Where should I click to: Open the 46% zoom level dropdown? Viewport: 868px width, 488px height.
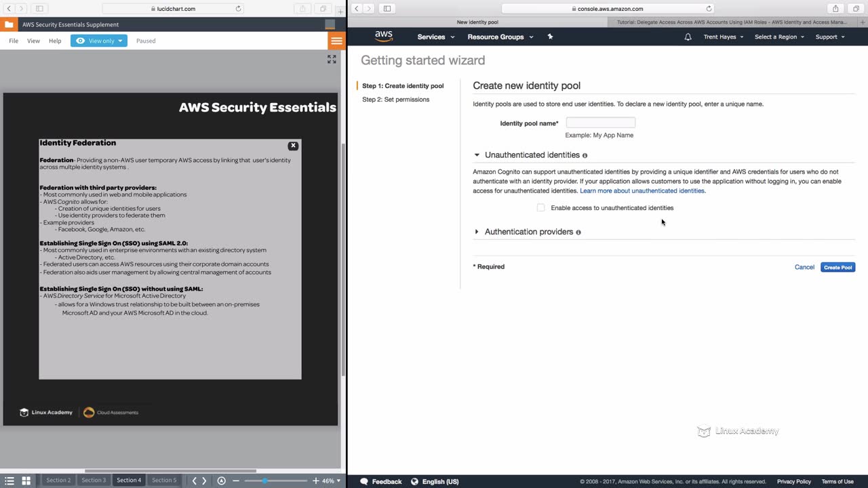coord(331,481)
